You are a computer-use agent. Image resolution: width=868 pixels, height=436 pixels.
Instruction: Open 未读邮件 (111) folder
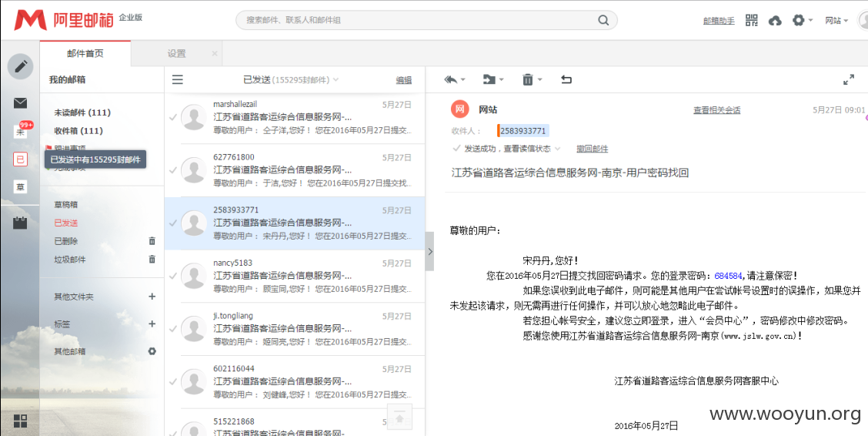pos(82,112)
